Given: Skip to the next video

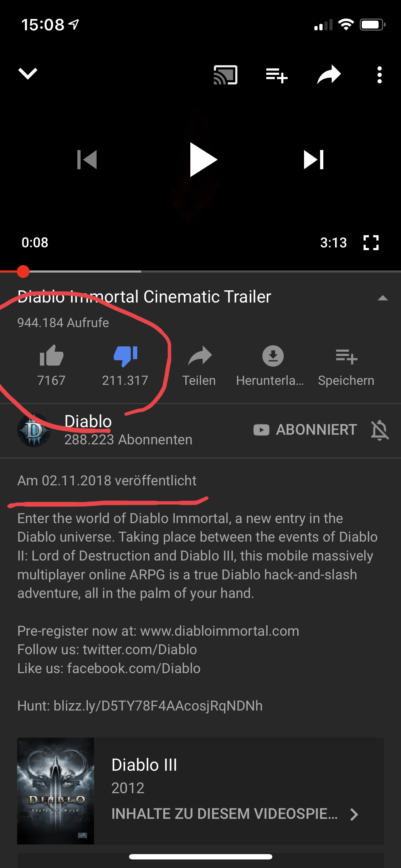Looking at the screenshot, I should point(314,159).
